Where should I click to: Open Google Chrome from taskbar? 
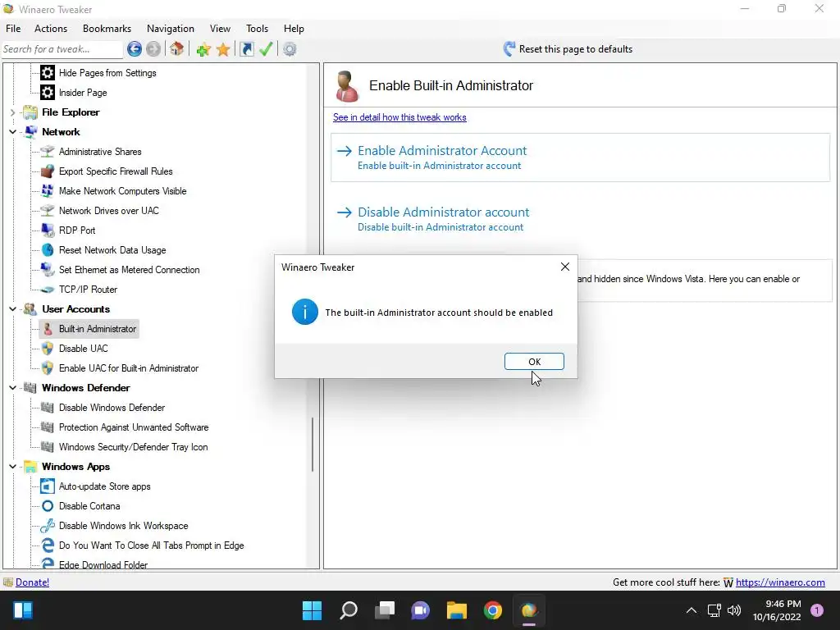[x=492, y=610]
